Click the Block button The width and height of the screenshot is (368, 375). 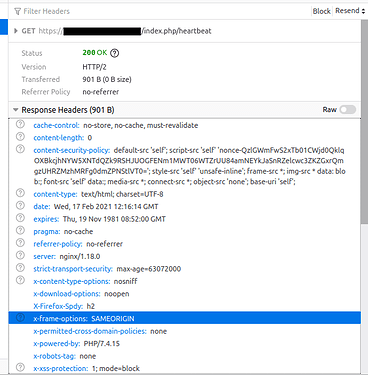[x=321, y=11]
